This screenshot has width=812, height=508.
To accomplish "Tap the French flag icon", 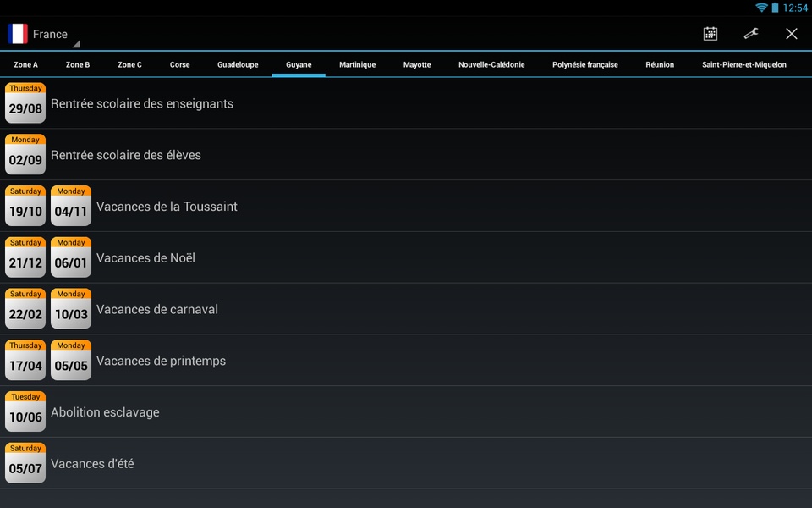I will pos(18,34).
